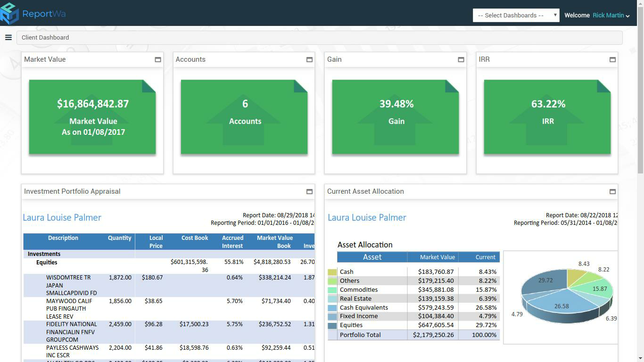Maximize the Accounts widget using its header icon
Screen dimensions: 644x362
tap(309, 59)
